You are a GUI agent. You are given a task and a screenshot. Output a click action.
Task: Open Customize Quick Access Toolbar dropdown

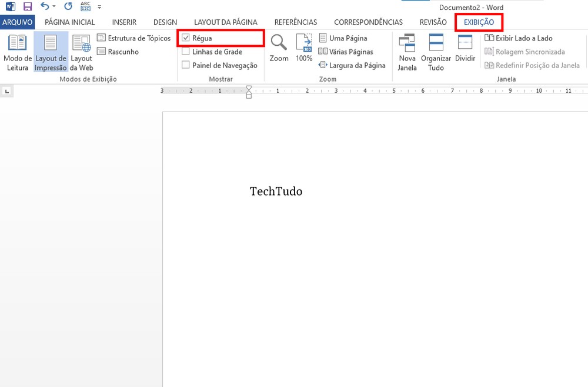[99, 6]
